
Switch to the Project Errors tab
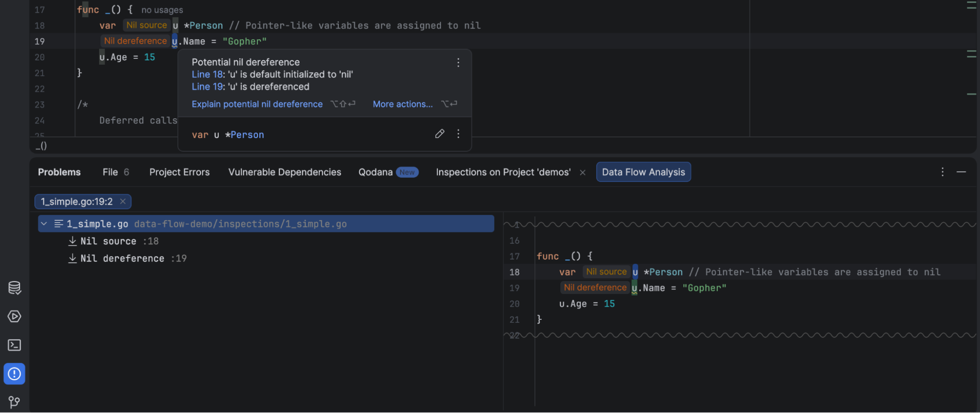(179, 172)
